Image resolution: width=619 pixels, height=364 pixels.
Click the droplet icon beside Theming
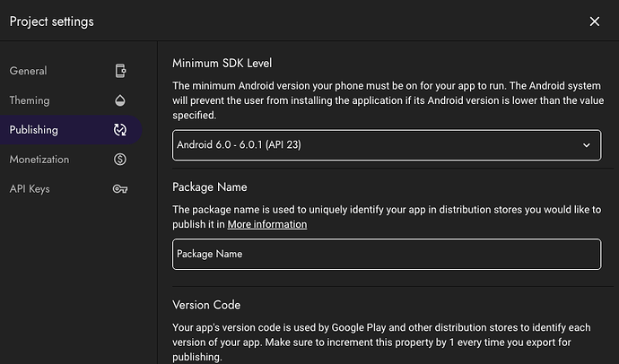coord(120,100)
